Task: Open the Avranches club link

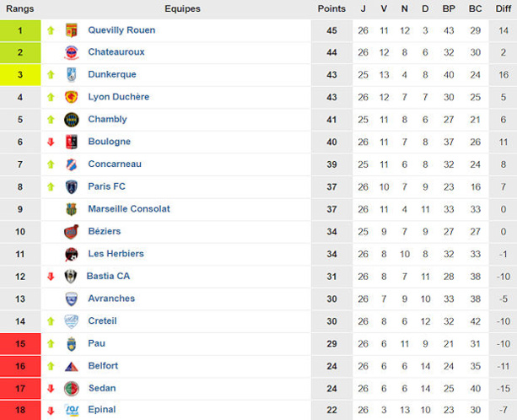Action: (x=110, y=299)
